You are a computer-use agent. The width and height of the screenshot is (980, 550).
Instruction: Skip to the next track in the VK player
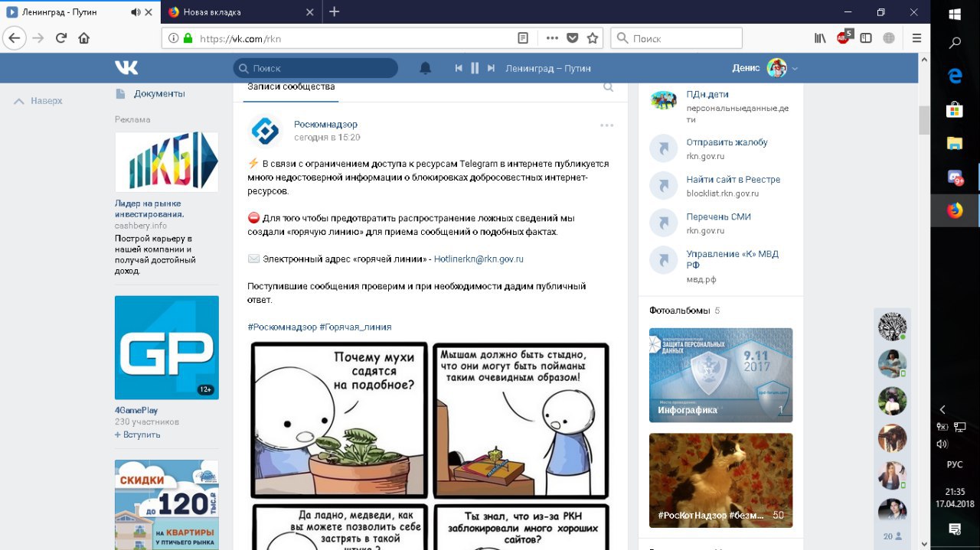pos(491,68)
